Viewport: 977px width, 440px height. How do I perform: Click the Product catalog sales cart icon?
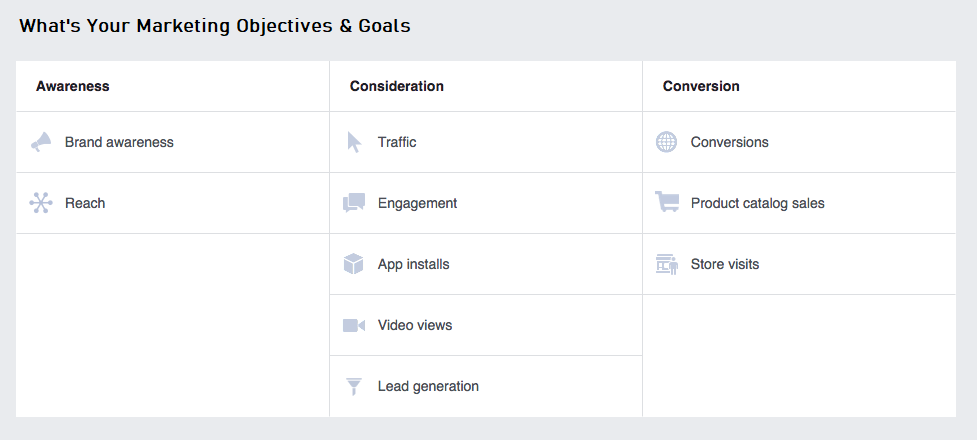[666, 204]
